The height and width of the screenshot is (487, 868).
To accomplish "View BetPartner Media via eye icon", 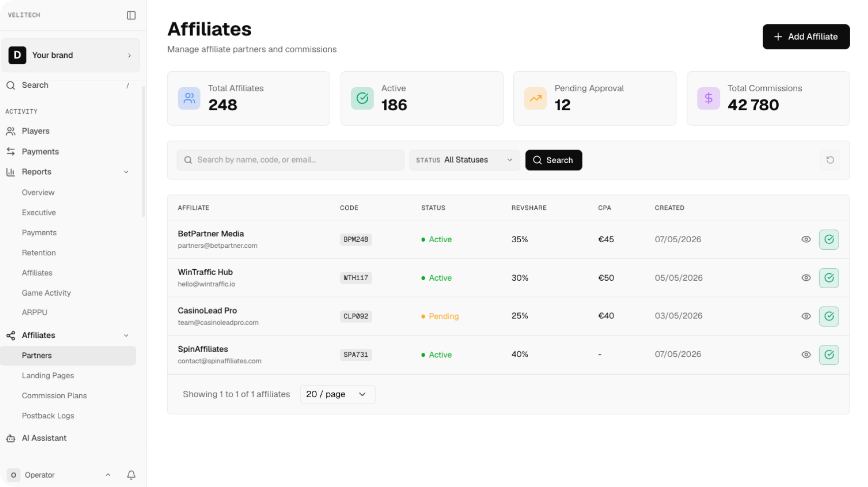I will tap(806, 239).
